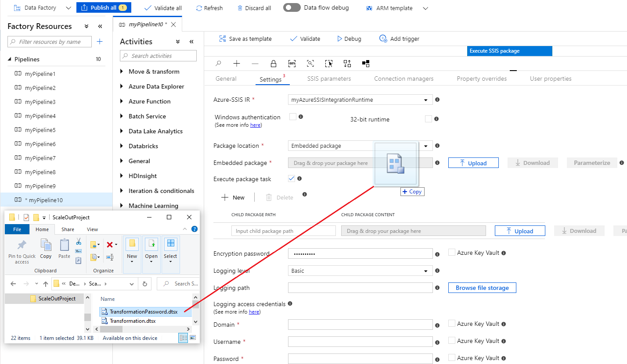Select the zoom out tool on the canvas toolbar
This screenshot has width=627, height=364.
pyautogui.click(x=255, y=63)
